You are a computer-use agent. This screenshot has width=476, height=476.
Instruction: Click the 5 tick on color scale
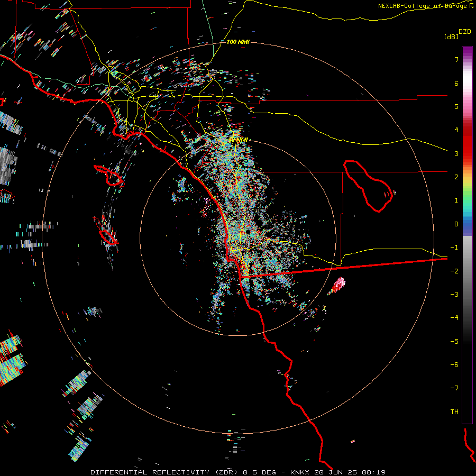coord(456,106)
